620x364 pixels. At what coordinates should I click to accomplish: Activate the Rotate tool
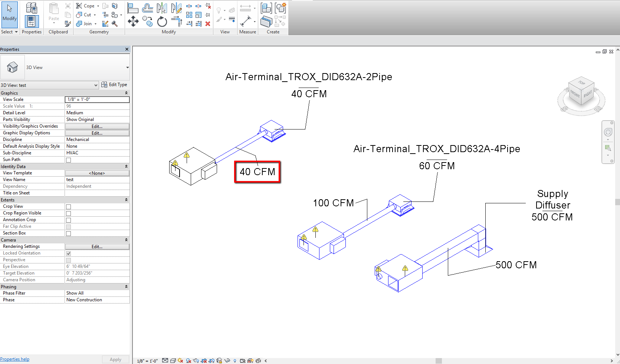pos(162,22)
